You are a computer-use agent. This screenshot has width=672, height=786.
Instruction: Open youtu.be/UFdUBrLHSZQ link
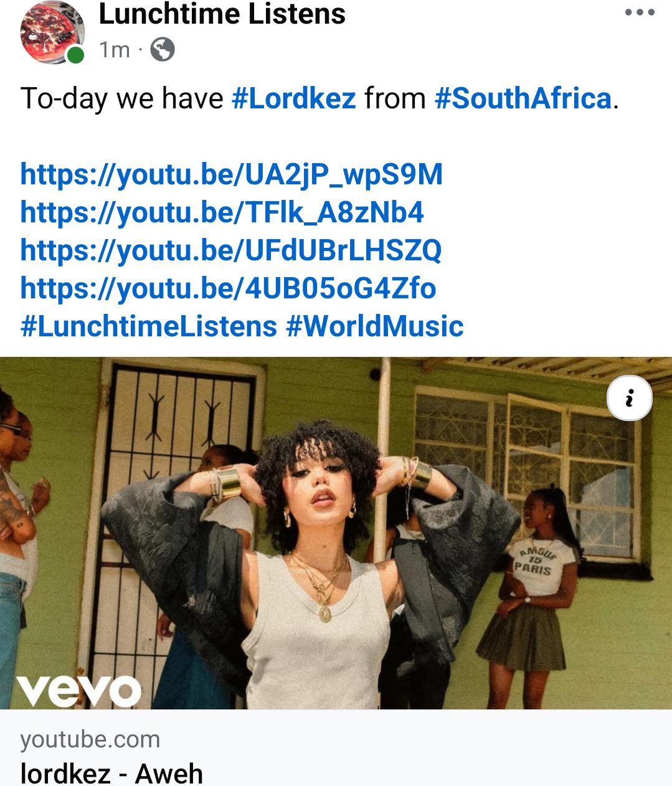tap(230, 250)
